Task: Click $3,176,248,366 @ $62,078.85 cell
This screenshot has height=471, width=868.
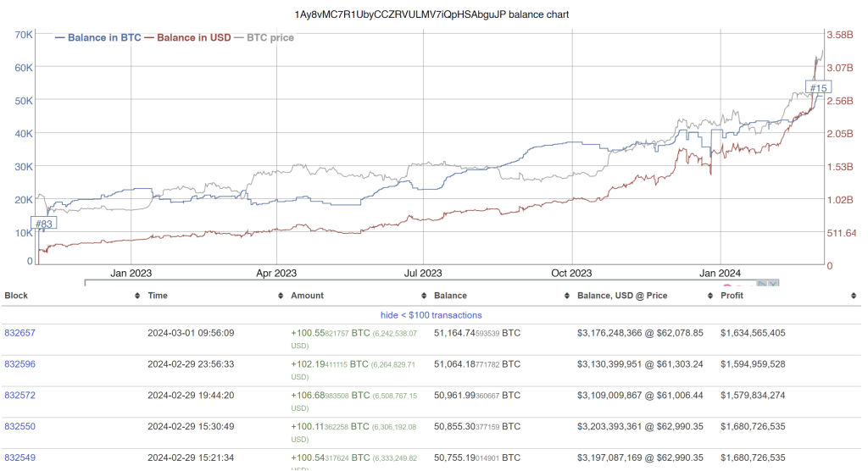Action: coord(641,333)
